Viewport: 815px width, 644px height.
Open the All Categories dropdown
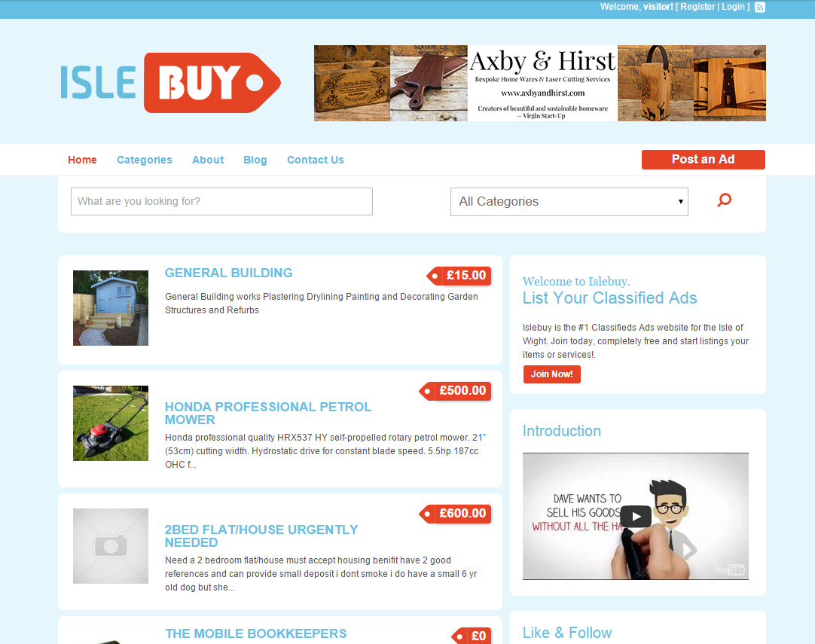[x=569, y=202]
